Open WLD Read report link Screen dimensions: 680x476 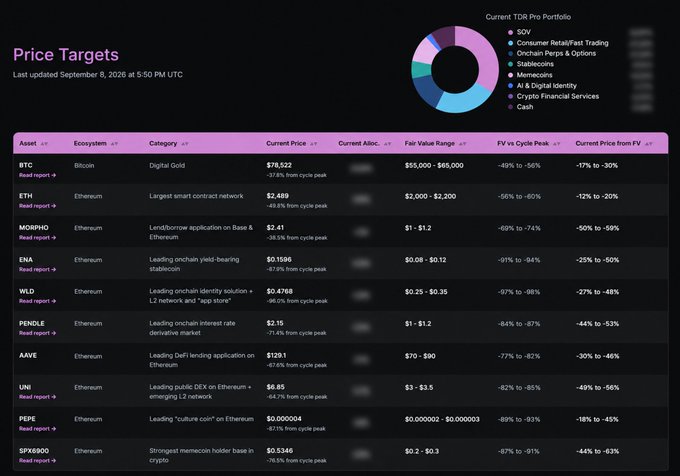37,301
